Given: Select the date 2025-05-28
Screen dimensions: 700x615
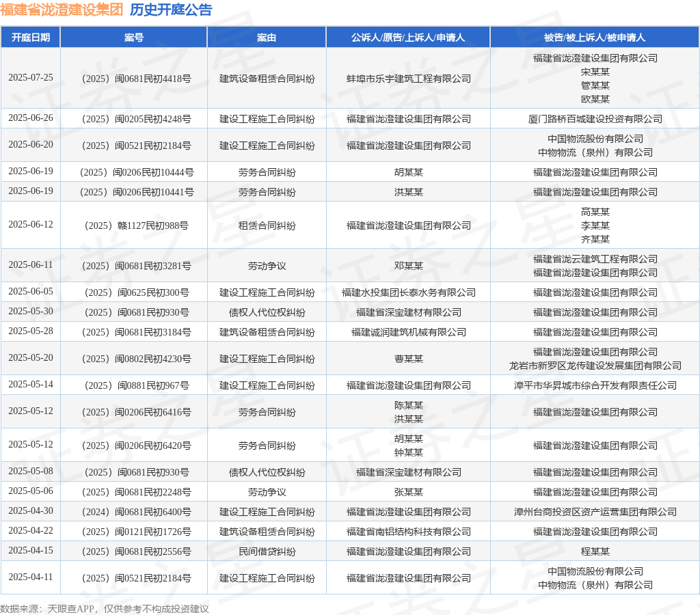Looking at the screenshot, I should coord(30,331).
